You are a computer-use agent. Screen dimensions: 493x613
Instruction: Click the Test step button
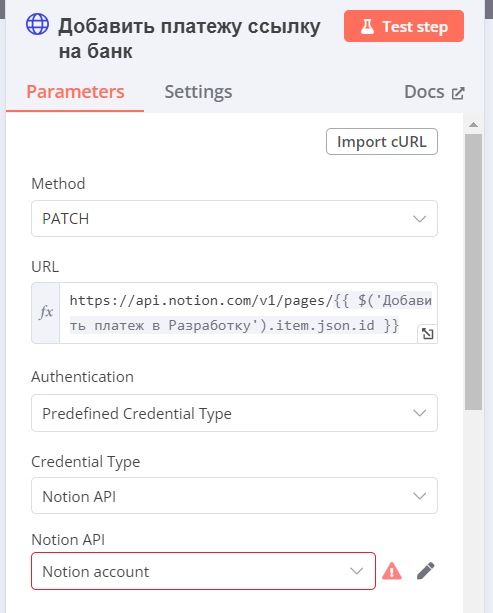click(404, 26)
